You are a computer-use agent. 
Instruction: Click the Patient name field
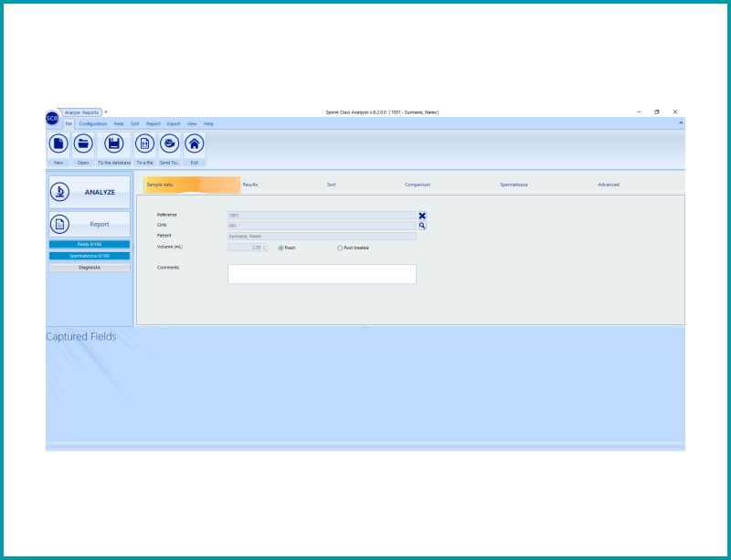[322, 237]
